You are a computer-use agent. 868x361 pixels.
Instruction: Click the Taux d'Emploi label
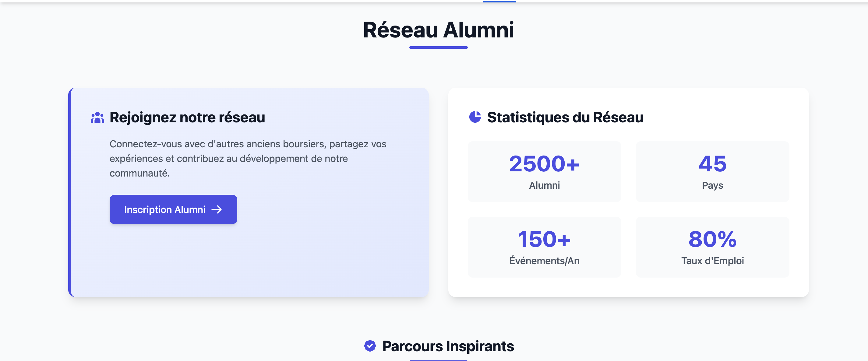(x=712, y=261)
